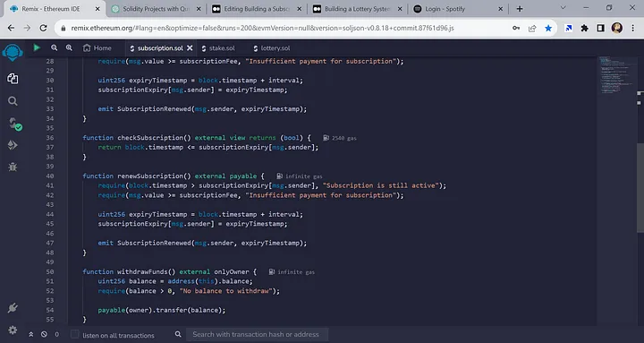Click the terminal search magnifier icon
644x343 pixels.
click(178, 334)
